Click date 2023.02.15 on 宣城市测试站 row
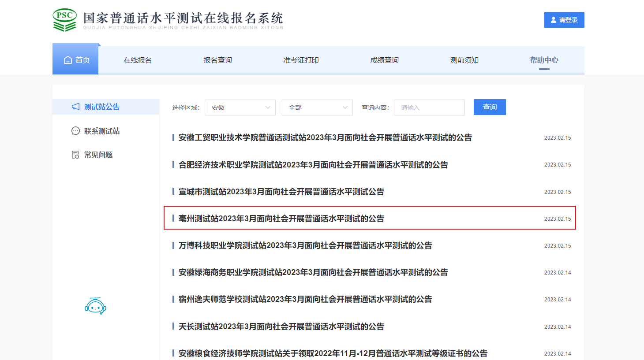The image size is (644, 360). point(558,192)
